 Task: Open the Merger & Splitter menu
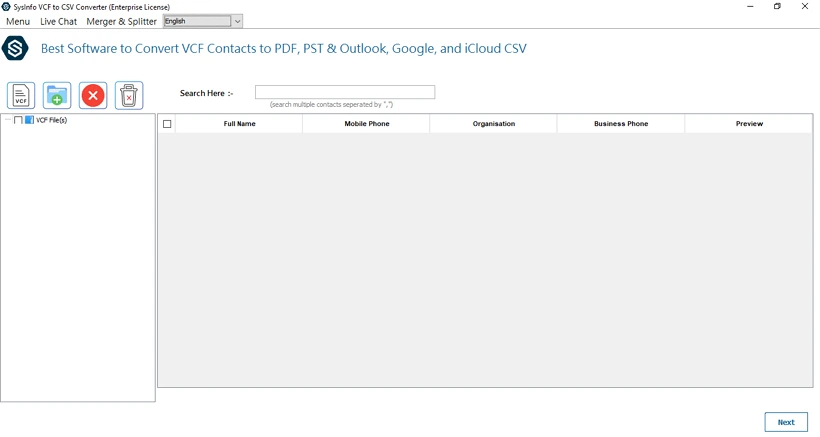click(121, 21)
